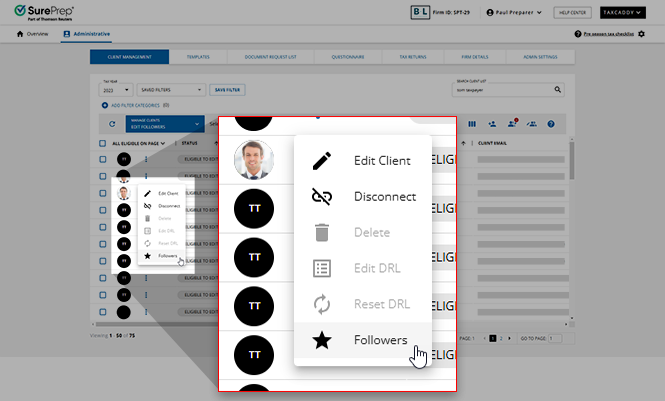Select Delete in the magnified menu
The image size is (665, 401).
(x=363, y=232)
